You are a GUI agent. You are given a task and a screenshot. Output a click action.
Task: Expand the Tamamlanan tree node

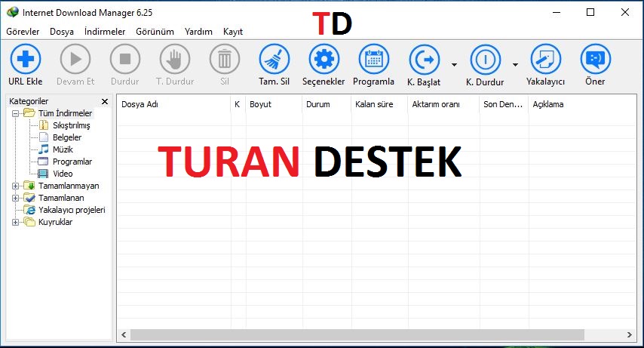[x=15, y=198]
